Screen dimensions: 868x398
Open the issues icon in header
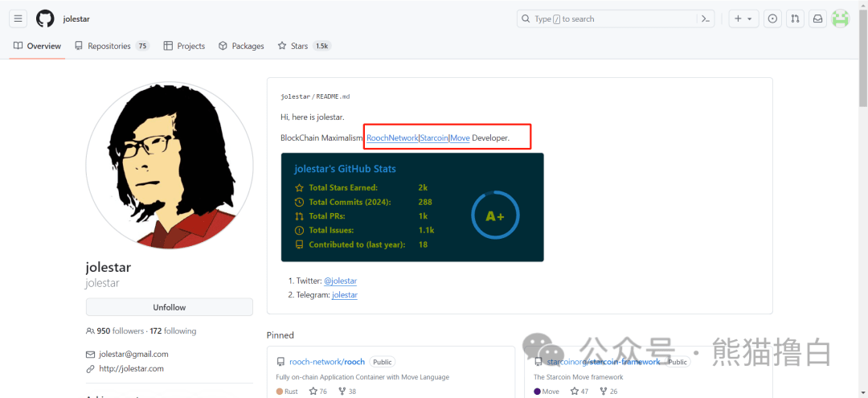(772, 18)
